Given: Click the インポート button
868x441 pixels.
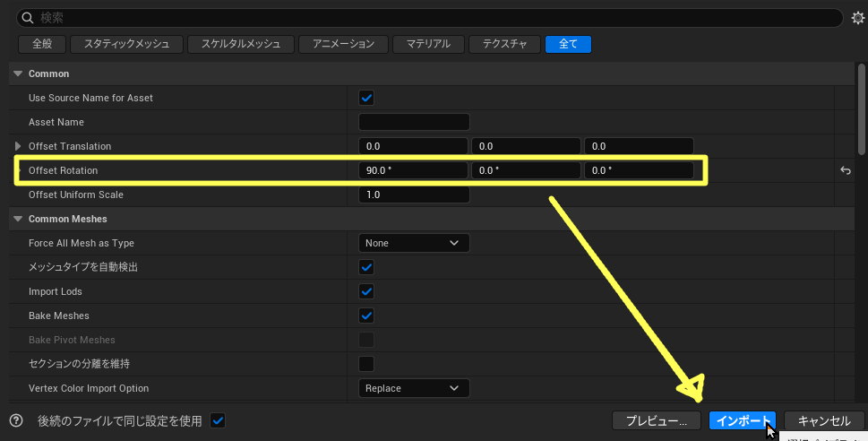Looking at the screenshot, I should coord(743,420).
